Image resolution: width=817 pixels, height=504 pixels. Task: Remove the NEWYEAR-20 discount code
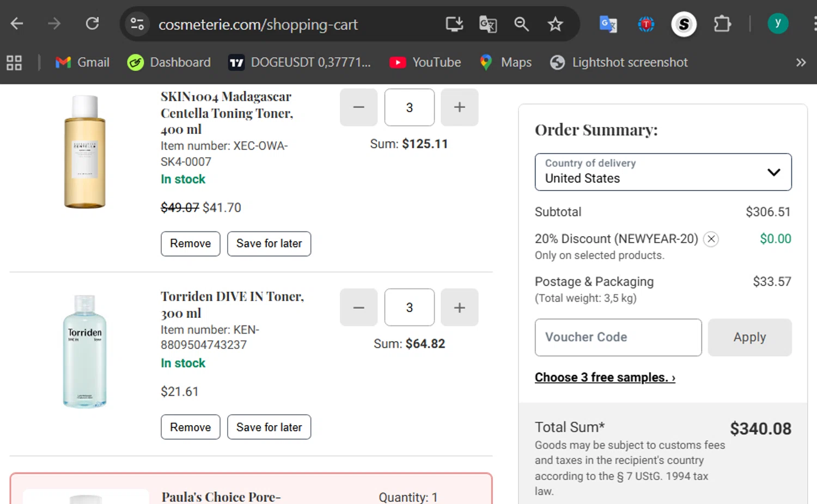coord(711,239)
